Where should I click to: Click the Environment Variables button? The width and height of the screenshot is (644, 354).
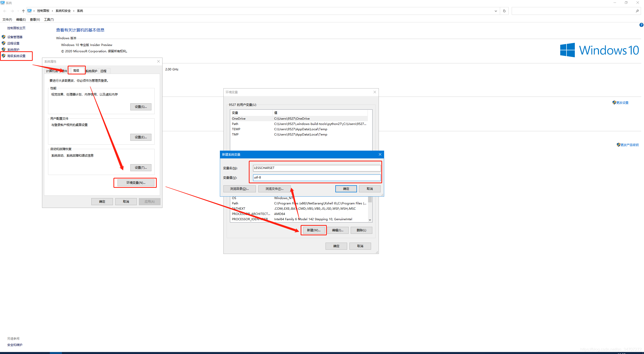click(x=136, y=183)
